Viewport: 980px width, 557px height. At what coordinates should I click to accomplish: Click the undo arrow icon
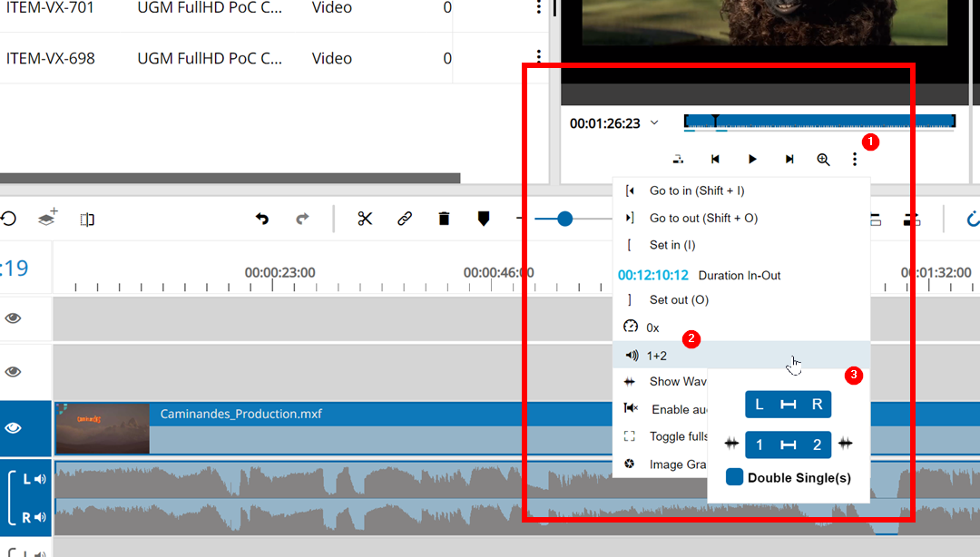tap(262, 219)
